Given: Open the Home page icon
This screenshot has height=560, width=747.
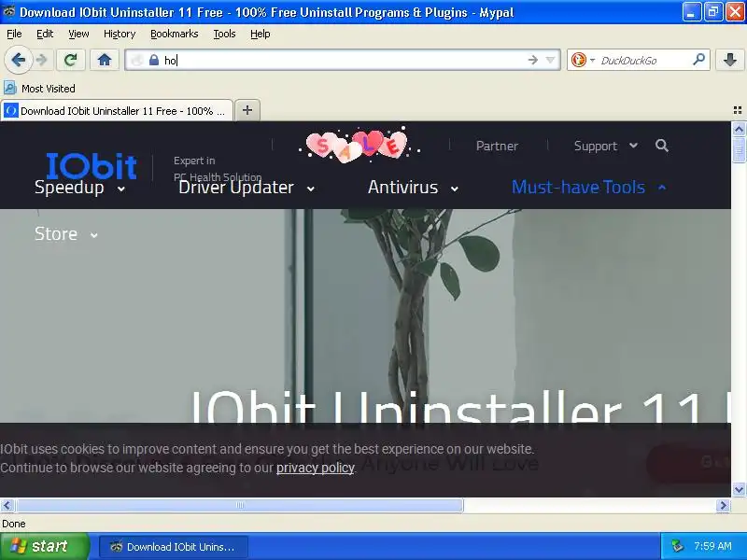Looking at the screenshot, I should 105,60.
